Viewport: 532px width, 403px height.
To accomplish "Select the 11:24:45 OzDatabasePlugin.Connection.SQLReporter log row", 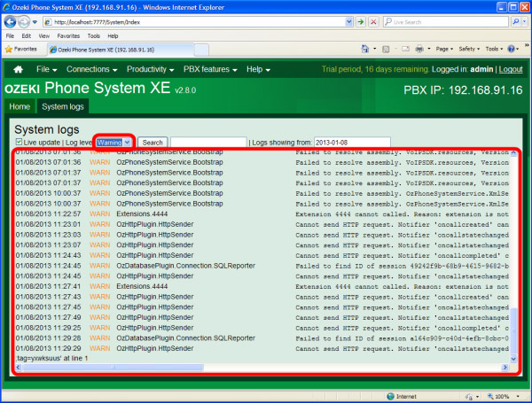I will [262, 266].
